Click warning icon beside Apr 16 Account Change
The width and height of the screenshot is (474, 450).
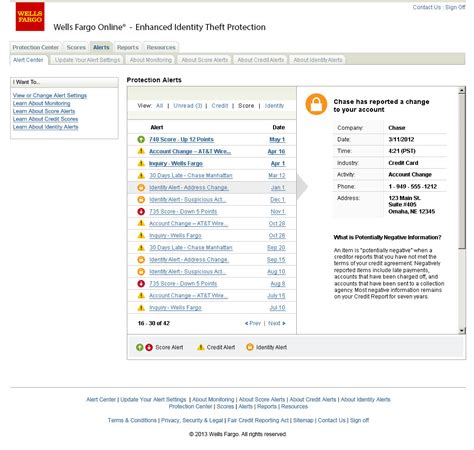[x=141, y=151]
